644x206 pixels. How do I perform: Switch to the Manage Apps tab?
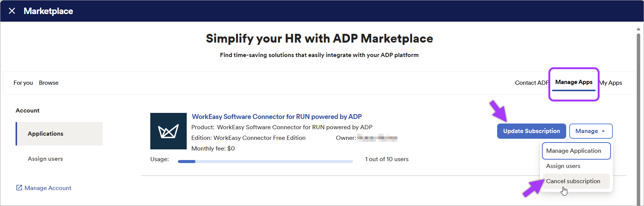pyautogui.click(x=574, y=82)
